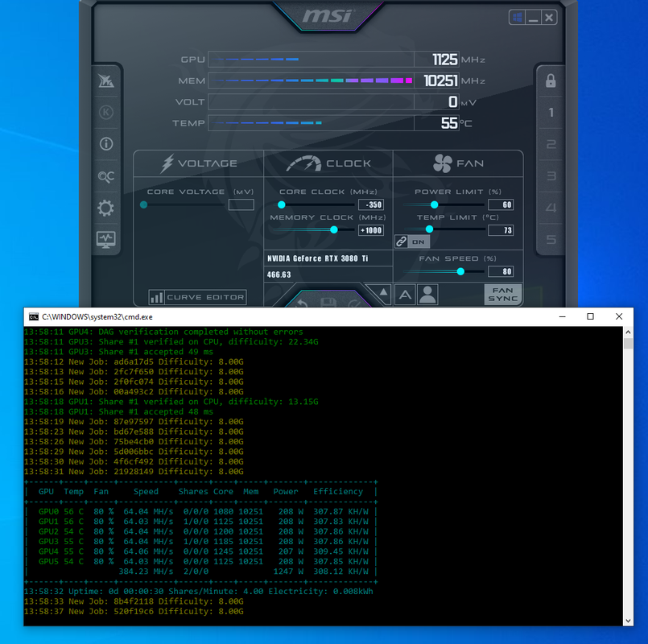Viewport: 648px width, 644px height.
Task: Enable the auto fan (A) button
Action: (405, 295)
